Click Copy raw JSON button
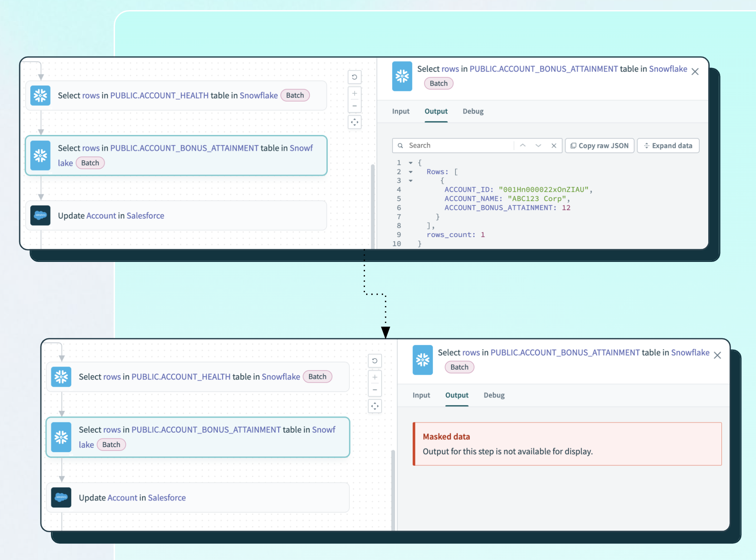Screen dimensions: 756x560 coord(599,145)
